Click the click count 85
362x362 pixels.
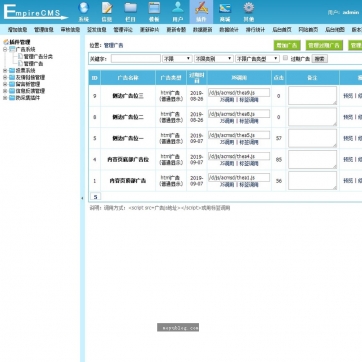[279, 160]
